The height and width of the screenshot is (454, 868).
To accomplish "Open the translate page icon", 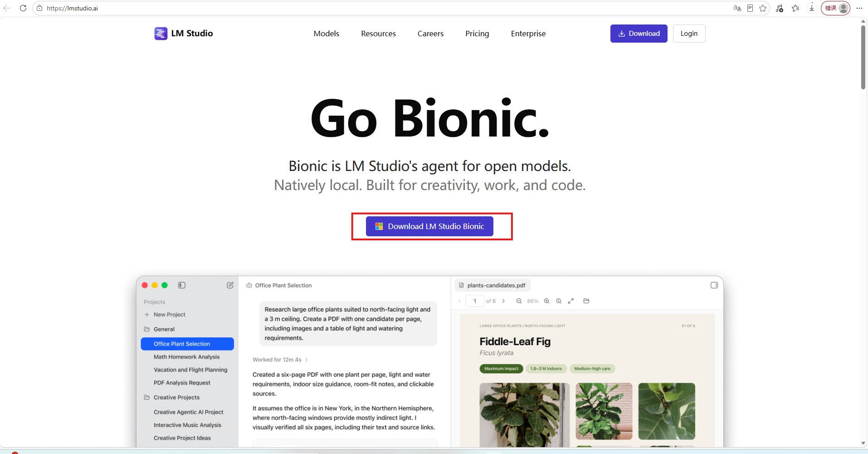I will pos(737,8).
